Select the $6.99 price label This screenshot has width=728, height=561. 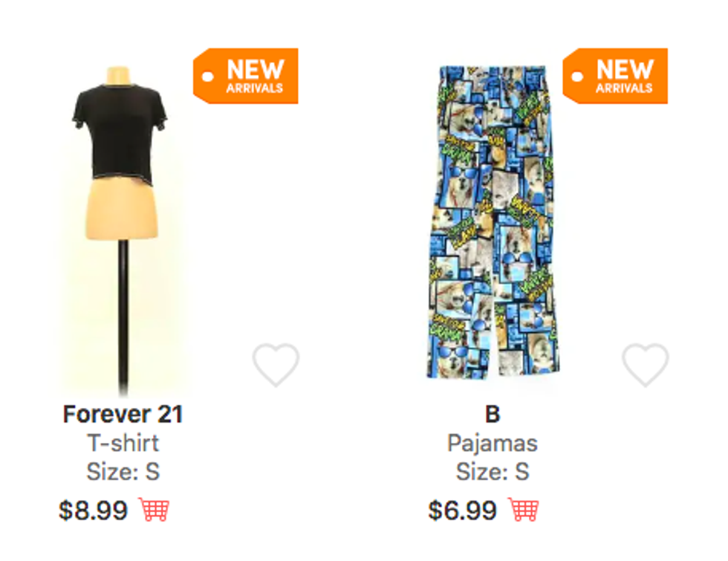(462, 510)
